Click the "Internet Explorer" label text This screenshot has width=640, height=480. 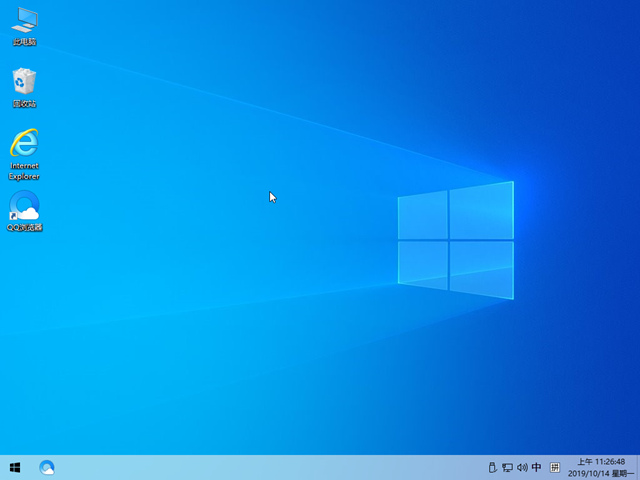tap(24, 171)
